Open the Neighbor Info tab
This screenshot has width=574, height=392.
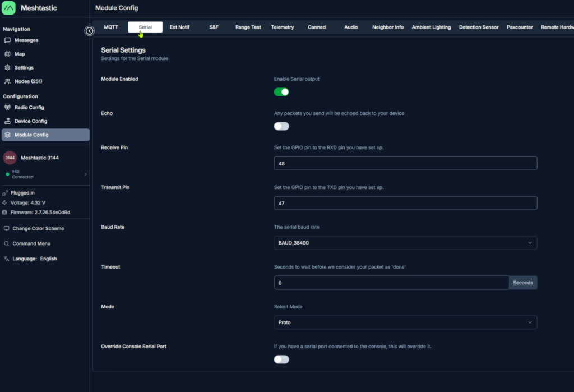coord(388,27)
